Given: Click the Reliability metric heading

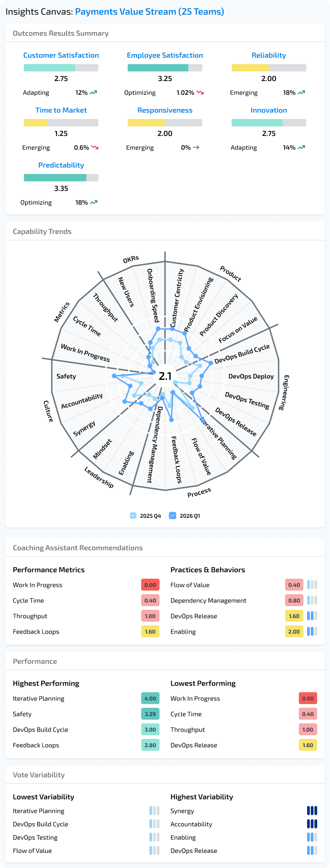Looking at the screenshot, I should point(269,55).
